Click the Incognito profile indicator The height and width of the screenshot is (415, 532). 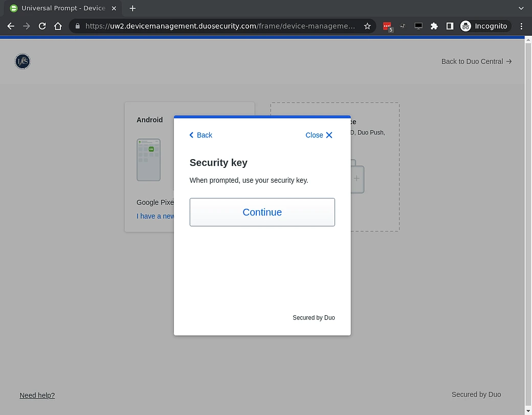pyautogui.click(x=485, y=26)
